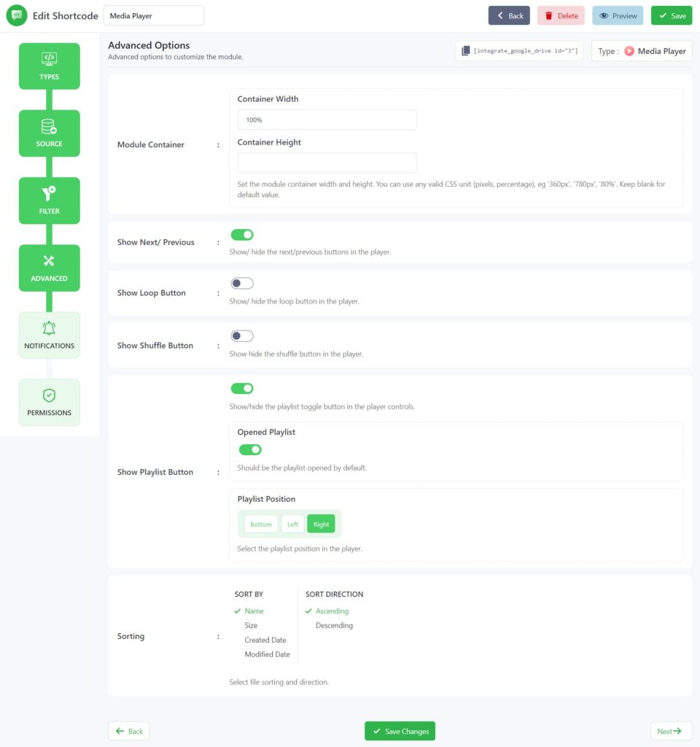700x747 pixels.
Task: Sort by Modified Date
Action: click(x=267, y=654)
